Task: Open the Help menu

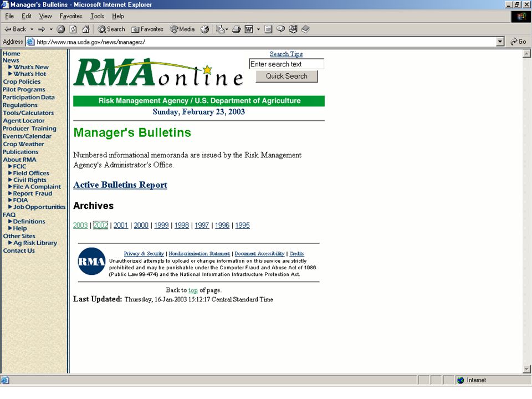Action: pyautogui.click(x=117, y=16)
